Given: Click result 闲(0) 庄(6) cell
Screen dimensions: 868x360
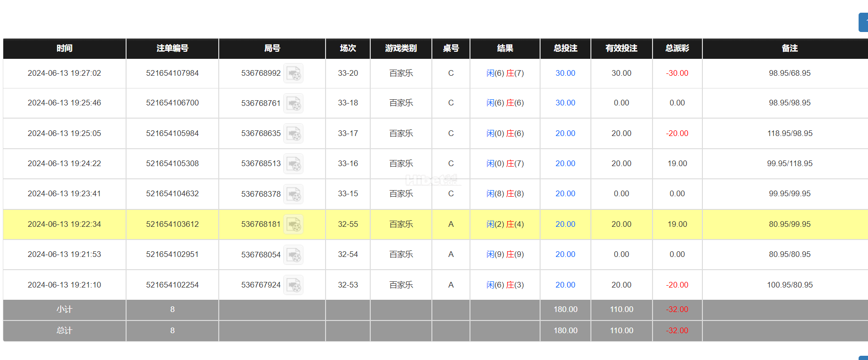Looking at the screenshot, I should click(505, 133).
